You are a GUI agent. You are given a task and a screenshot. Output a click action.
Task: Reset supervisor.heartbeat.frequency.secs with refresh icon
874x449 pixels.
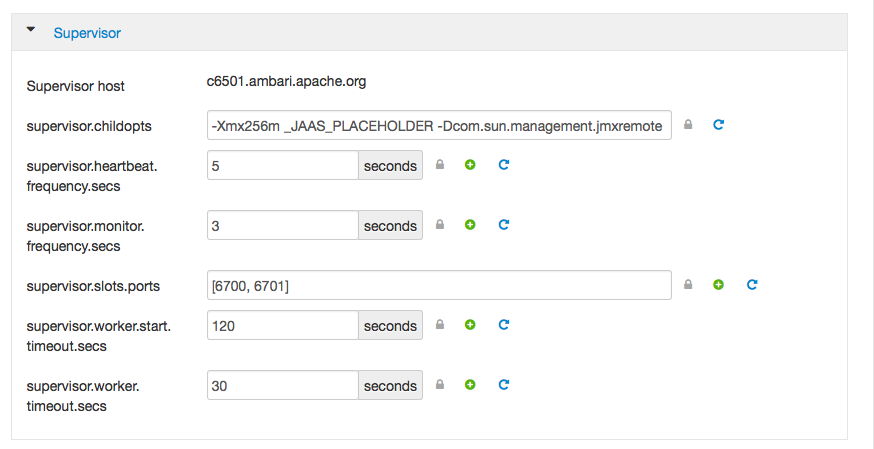click(503, 164)
